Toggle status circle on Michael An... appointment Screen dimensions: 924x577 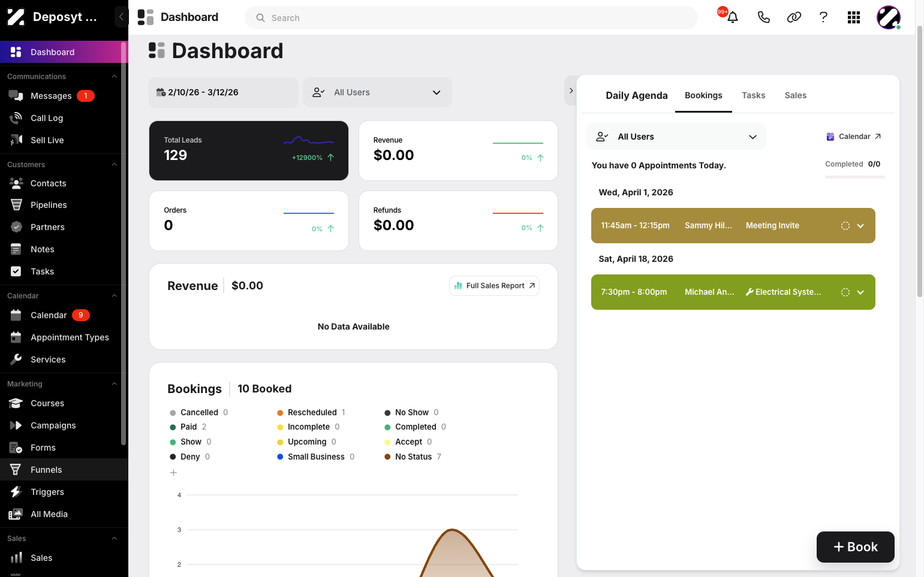(845, 292)
